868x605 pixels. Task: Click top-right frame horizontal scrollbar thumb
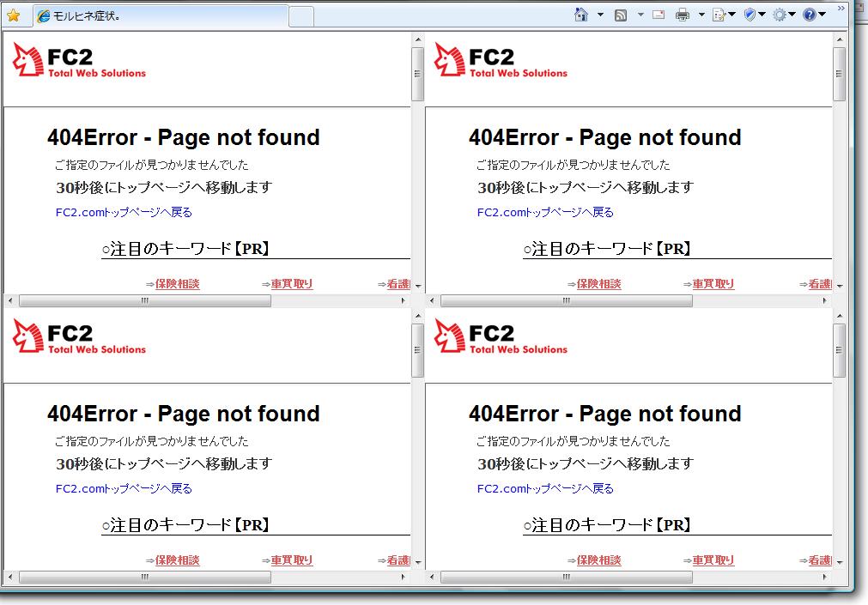[567, 300]
